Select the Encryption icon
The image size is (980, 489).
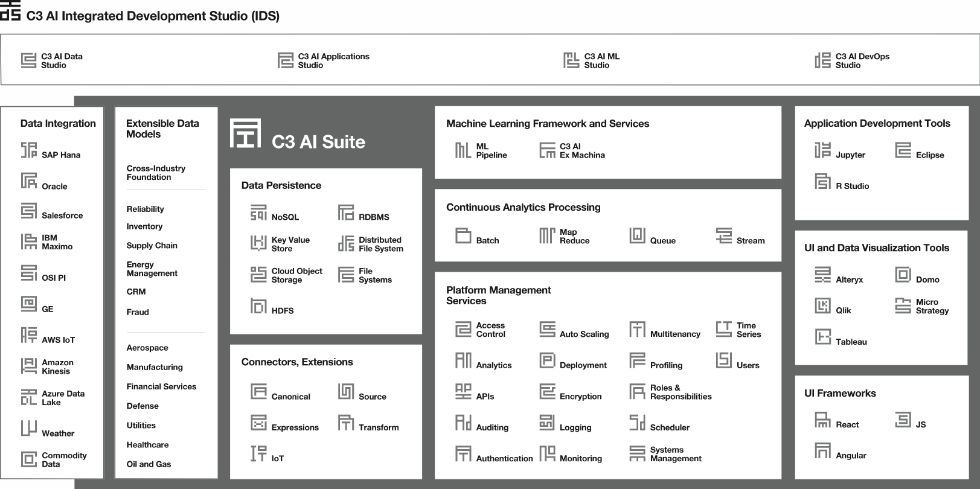pyautogui.click(x=547, y=391)
